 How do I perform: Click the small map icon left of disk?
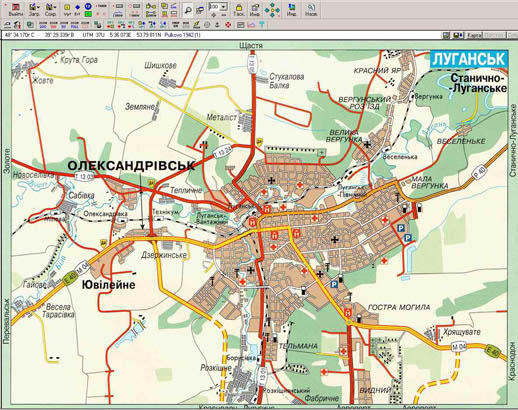point(446,35)
